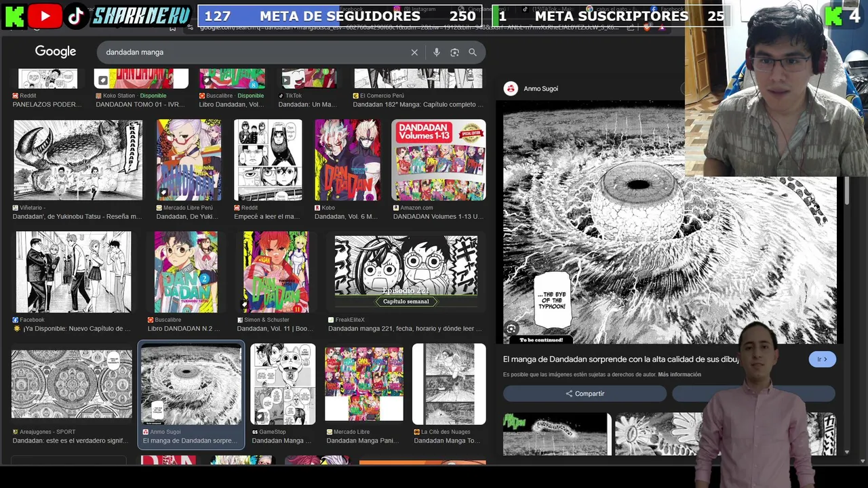Select the giant crab manga thumbnail from Viñetario
Image resolution: width=868 pixels, height=488 pixels.
78,160
